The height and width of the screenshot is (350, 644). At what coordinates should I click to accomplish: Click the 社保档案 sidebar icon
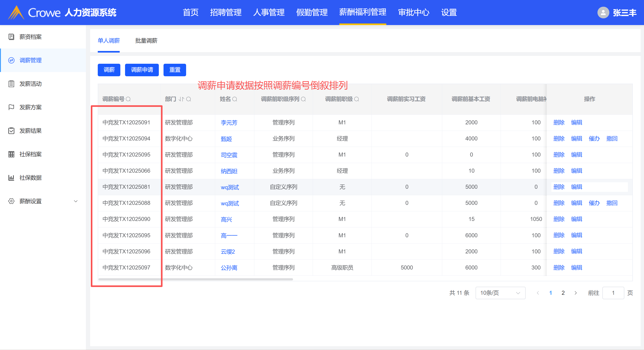coord(11,154)
